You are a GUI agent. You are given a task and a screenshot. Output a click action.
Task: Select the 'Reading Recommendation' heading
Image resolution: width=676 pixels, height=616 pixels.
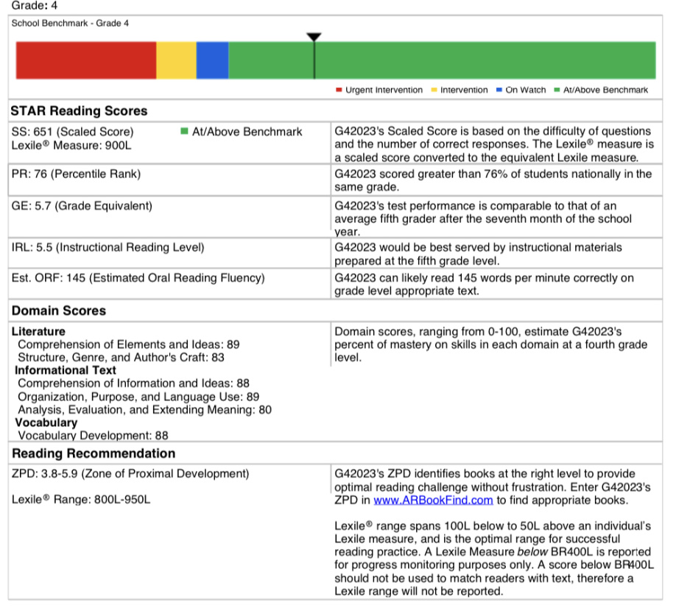coord(94,453)
